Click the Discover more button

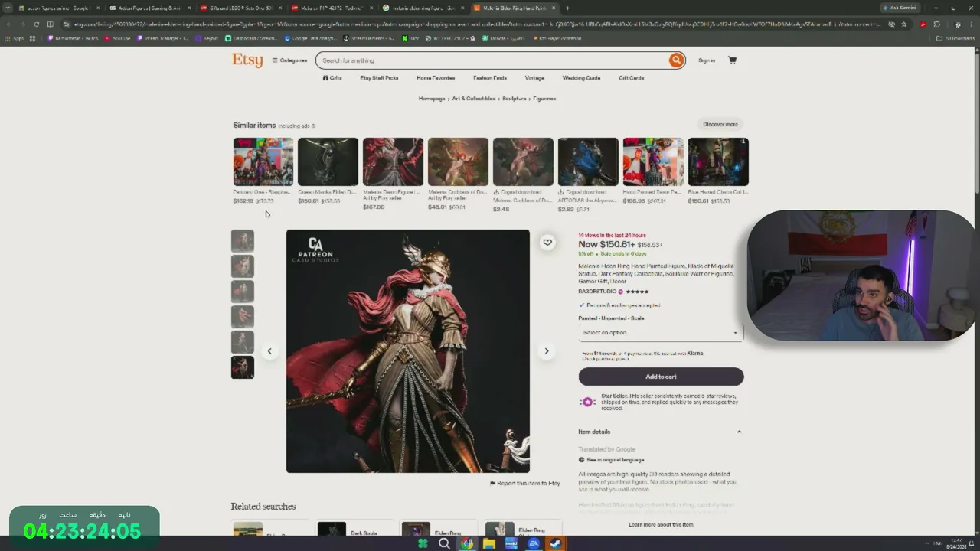pyautogui.click(x=720, y=125)
